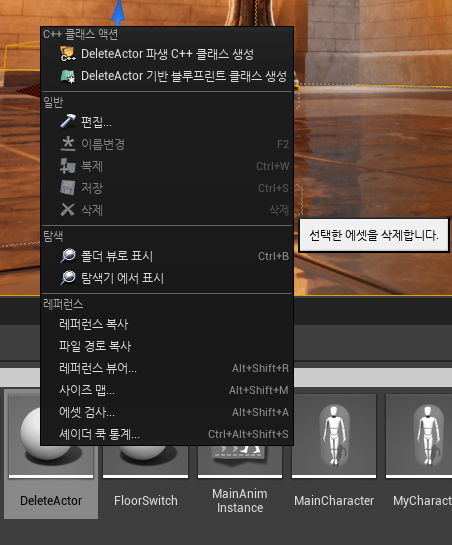Select the MainAnimInstance asset thumbnail
This screenshot has width=452, height=545.
pos(240,462)
